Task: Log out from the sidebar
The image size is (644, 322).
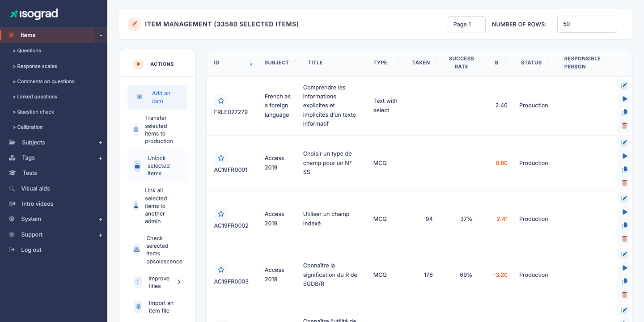Action: (x=31, y=250)
